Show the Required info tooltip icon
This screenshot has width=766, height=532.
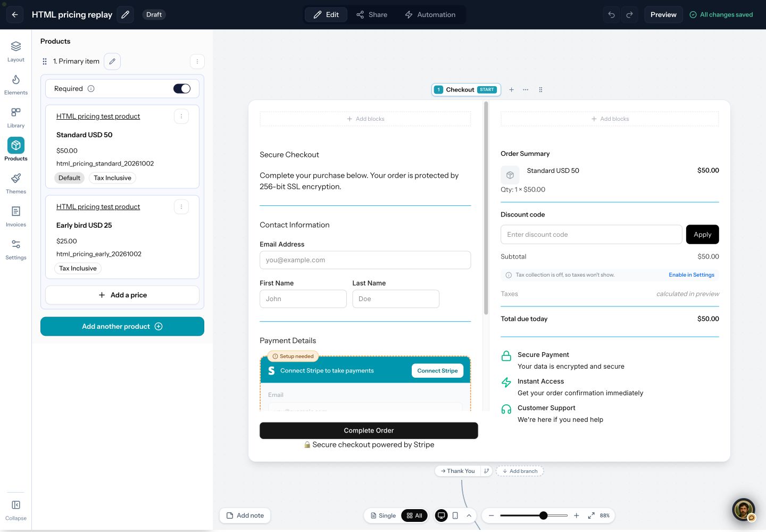[91, 89]
